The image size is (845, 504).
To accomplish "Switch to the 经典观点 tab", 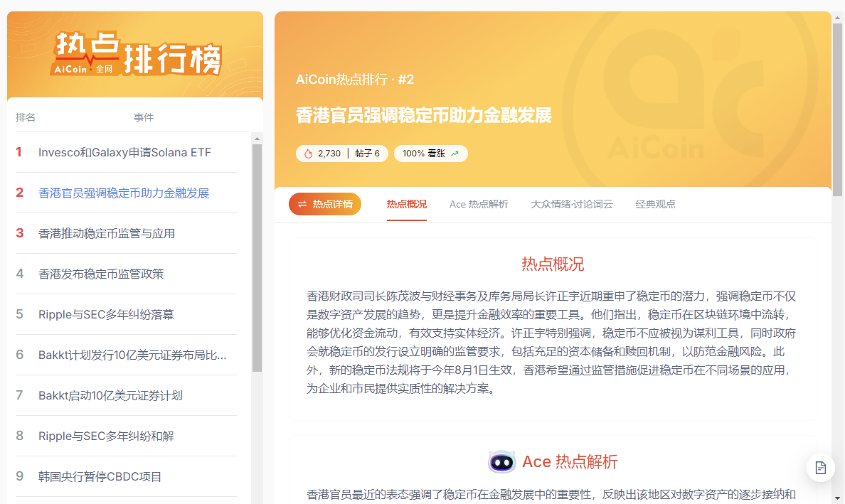I will pos(655,205).
